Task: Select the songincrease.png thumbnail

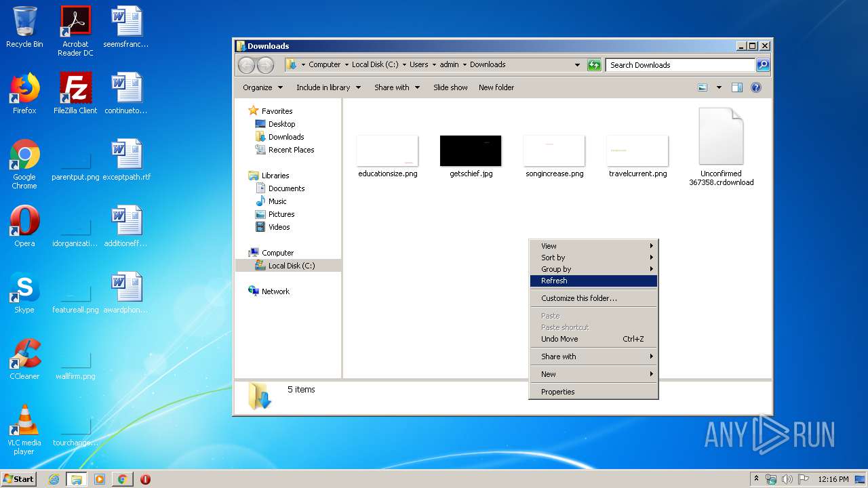Action: pyautogui.click(x=554, y=156)
